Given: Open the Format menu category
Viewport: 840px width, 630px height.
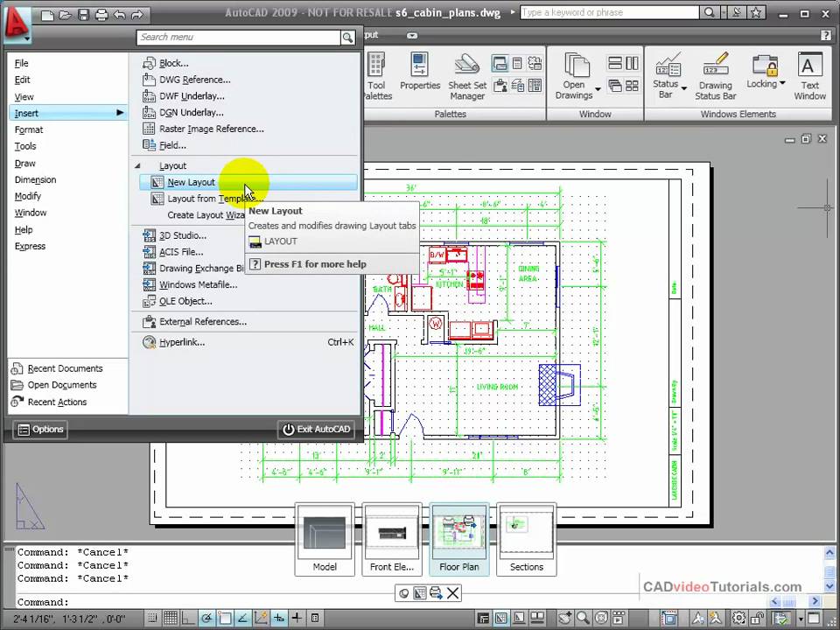Looking at the screenshot, I should 29,129.
